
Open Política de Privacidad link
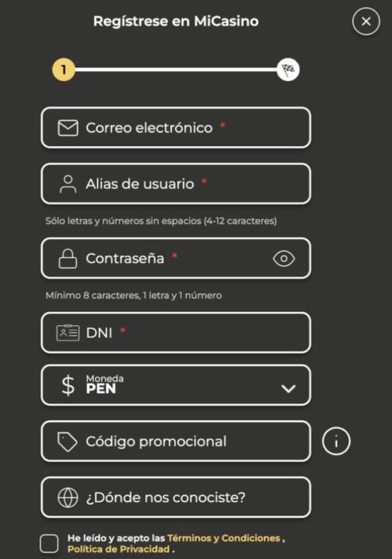118,549
